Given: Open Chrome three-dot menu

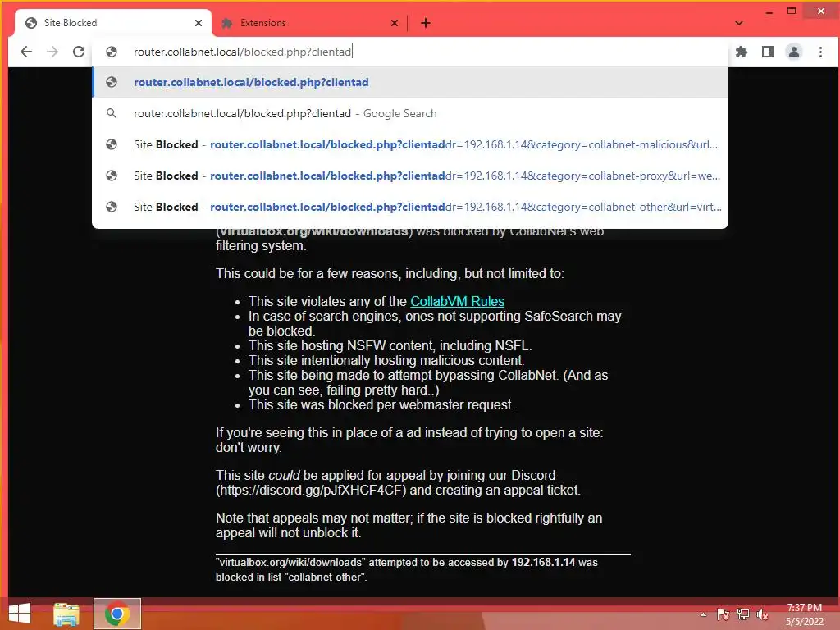Looking at the screenshot, I should (820, 52).
